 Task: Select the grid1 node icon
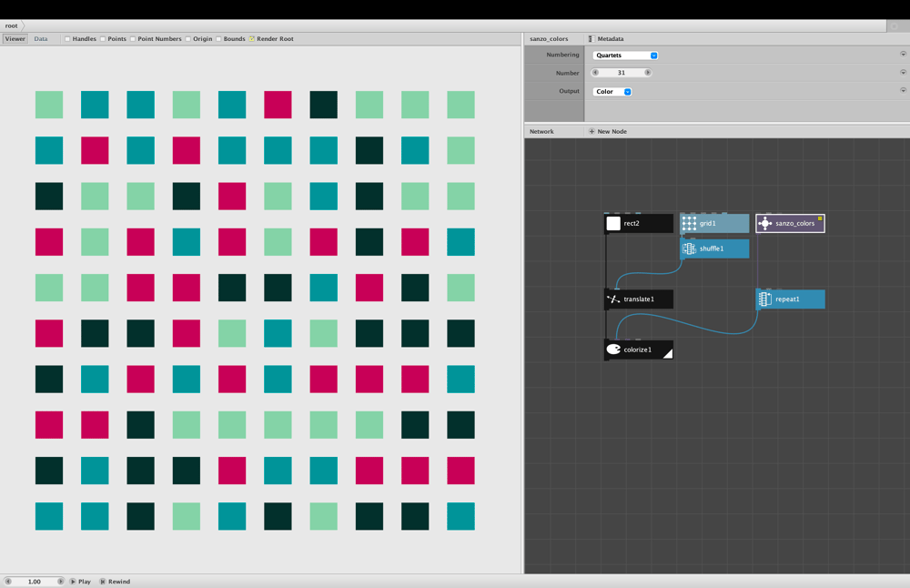point(689,224)
